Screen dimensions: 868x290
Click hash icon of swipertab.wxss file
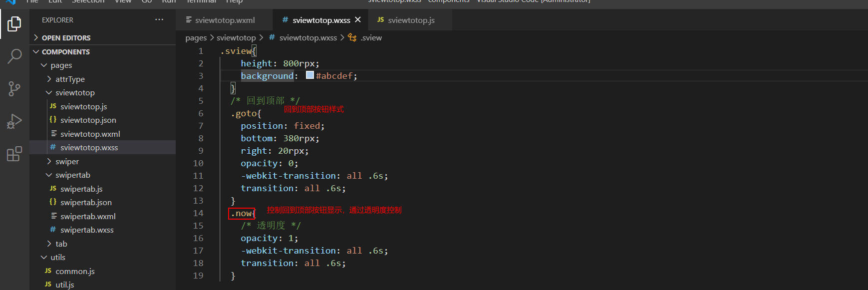tap(53, 230)
